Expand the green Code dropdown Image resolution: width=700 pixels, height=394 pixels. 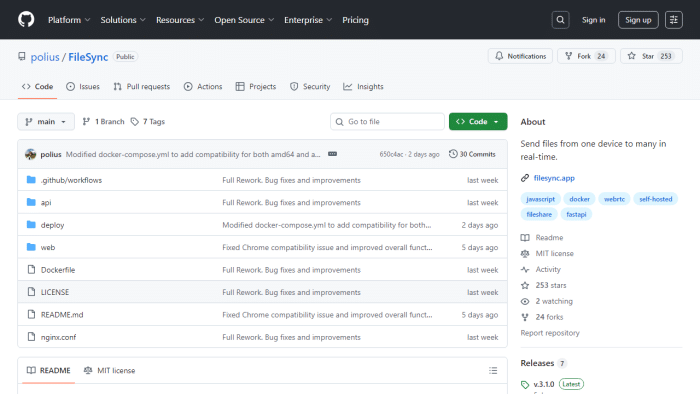478,121
